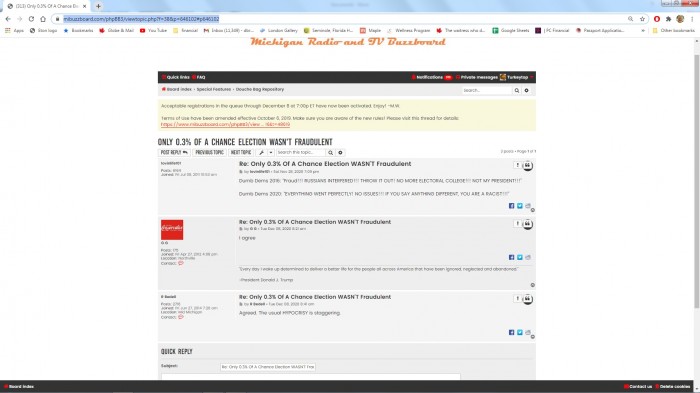Focus the Search this topic field
The image size is (700, 393).
(301, 153)
